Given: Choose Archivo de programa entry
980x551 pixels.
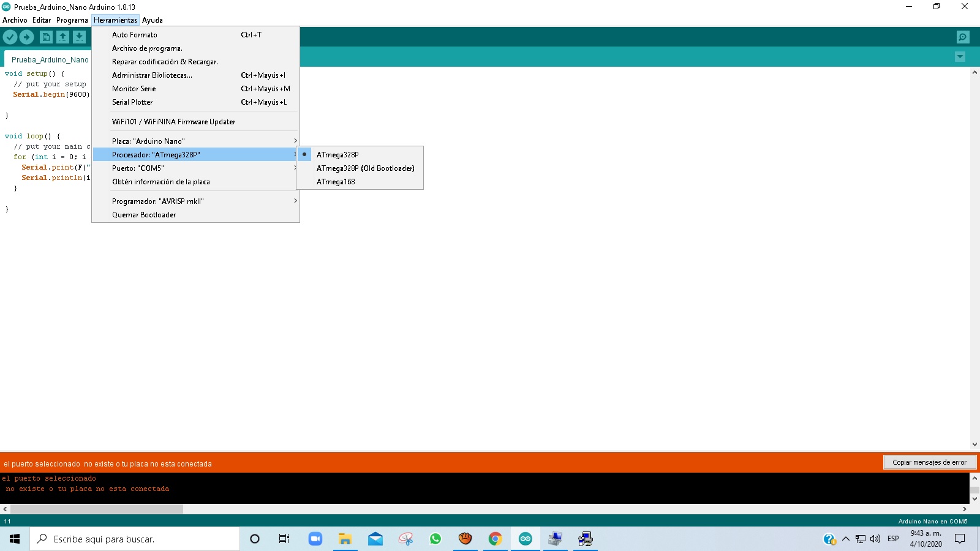Looking at the screenshot, I should pos(195,48).
